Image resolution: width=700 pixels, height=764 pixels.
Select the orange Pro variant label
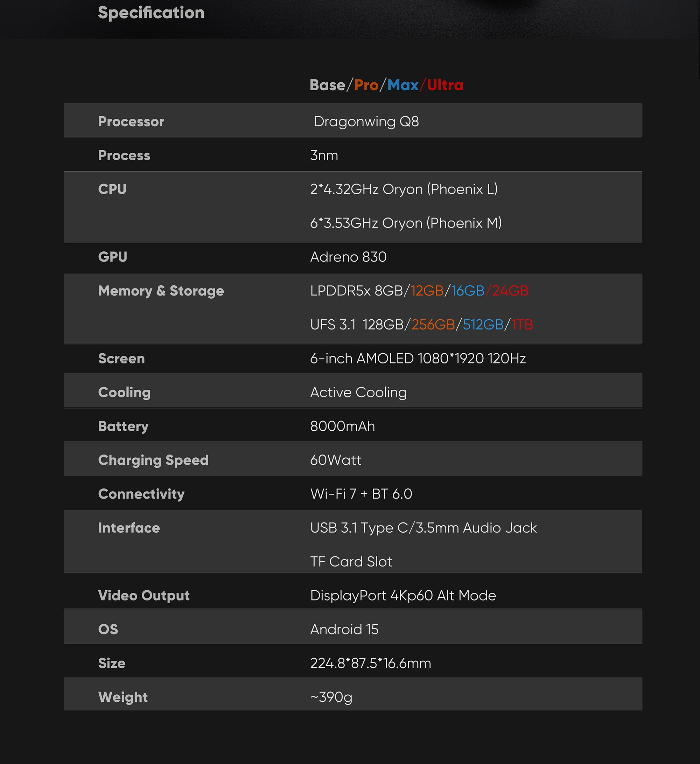point(366,85)
